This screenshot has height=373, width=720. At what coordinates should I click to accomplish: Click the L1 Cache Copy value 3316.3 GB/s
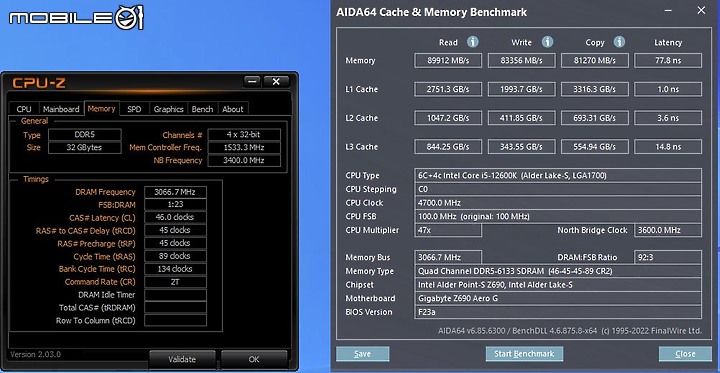tap(595, 89)
